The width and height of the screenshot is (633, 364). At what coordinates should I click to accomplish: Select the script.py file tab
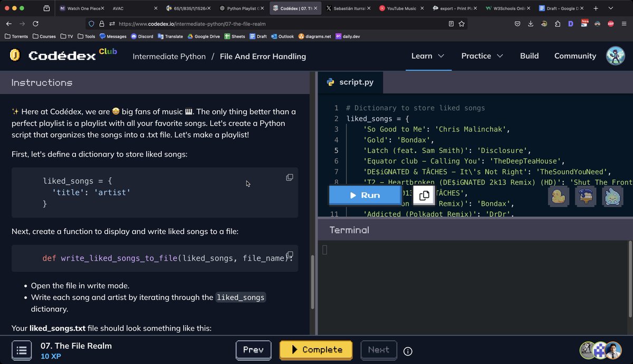click(x=350, y=82)
